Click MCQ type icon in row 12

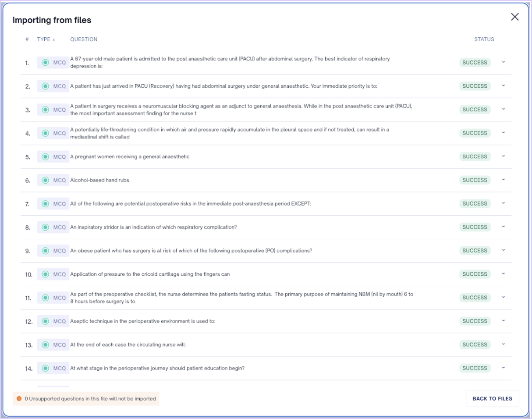tap(45, 321)
